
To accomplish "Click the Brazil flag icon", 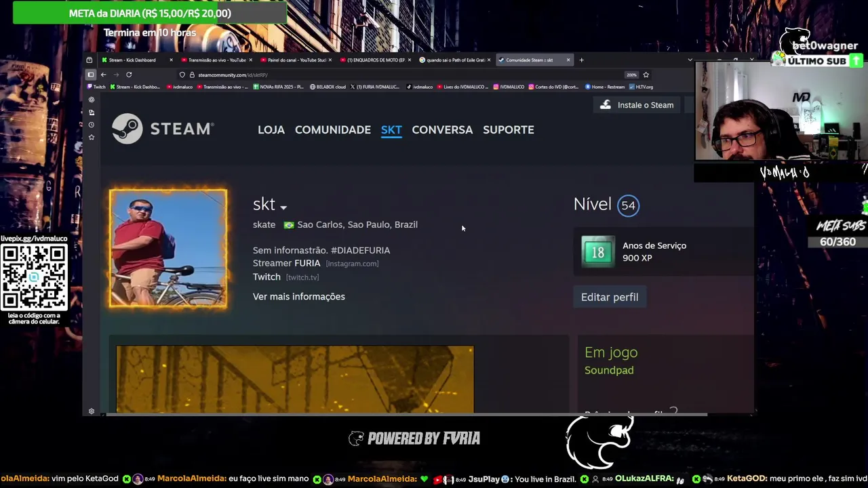I will tap(289, 225).
